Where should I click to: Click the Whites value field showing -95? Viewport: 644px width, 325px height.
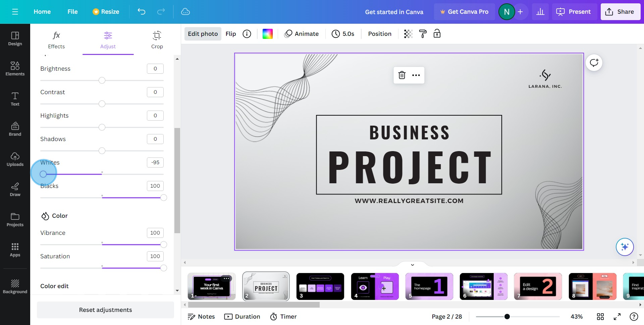click(x=155, y=162)
